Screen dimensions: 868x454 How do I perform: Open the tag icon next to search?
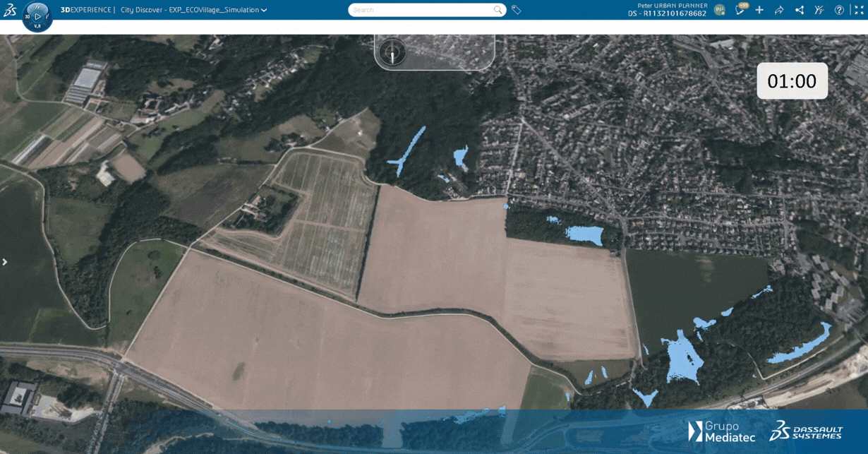point(517,10)
